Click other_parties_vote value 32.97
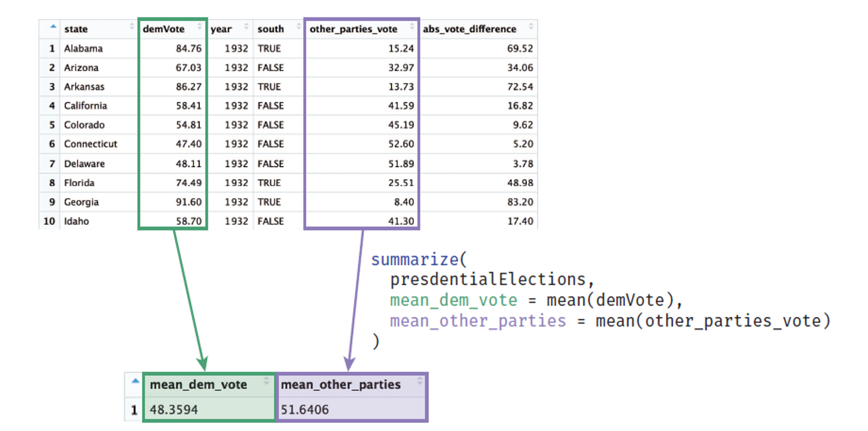The image size is (868, 431). pyautogui.click(x=401, y=67)
